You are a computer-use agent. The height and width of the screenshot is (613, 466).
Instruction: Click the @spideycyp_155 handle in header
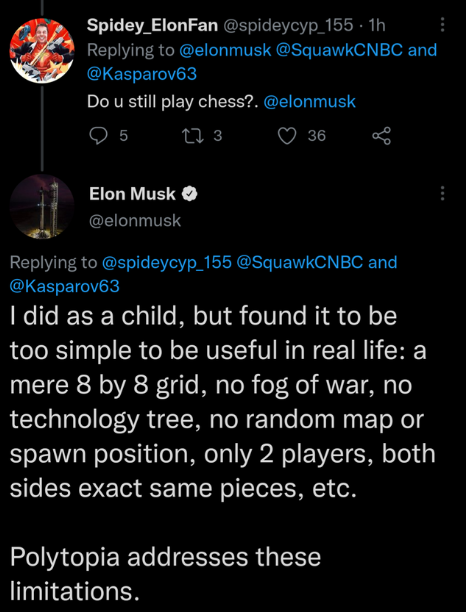(288, 26)
